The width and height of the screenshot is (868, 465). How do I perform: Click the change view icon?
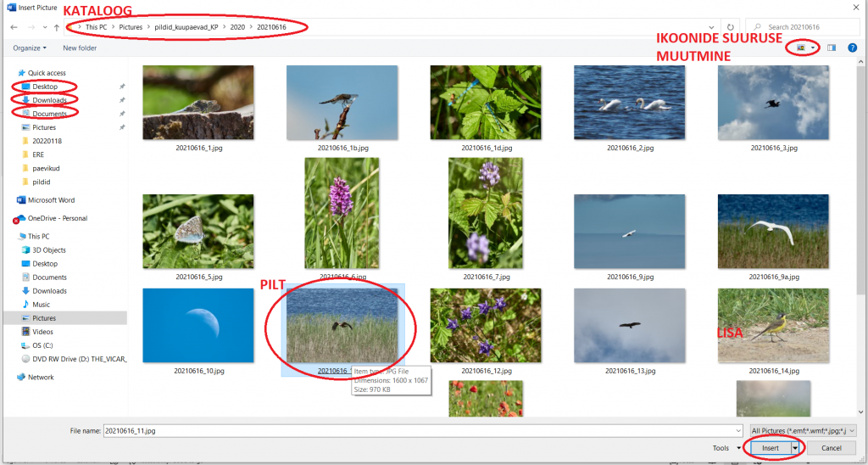(x=801, y=48)
